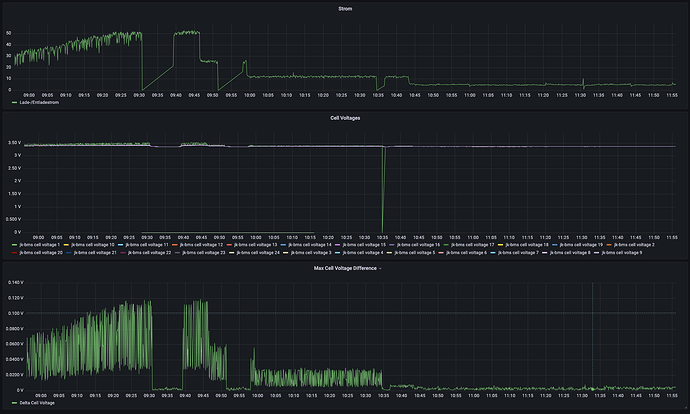690x414 pixels.
Task: Click the Lade-/Entladestrom legend color swatch
Action: tap(14, 102)
